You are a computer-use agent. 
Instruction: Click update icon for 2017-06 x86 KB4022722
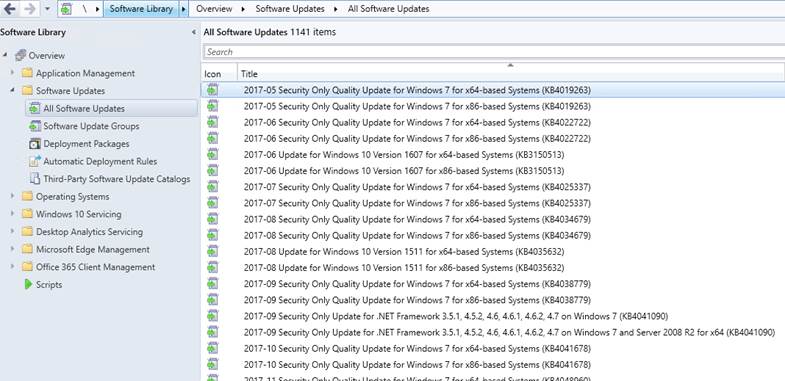[x=213, y=138]
